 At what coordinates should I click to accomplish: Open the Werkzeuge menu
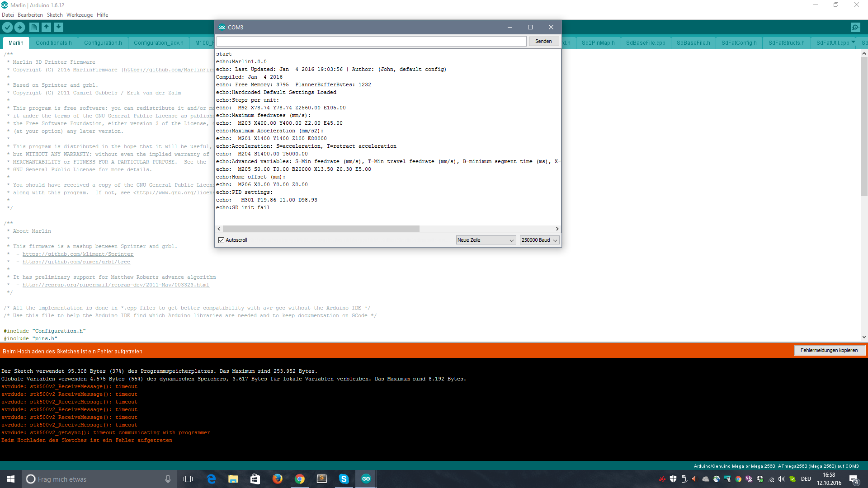click(x=79, y=15)
